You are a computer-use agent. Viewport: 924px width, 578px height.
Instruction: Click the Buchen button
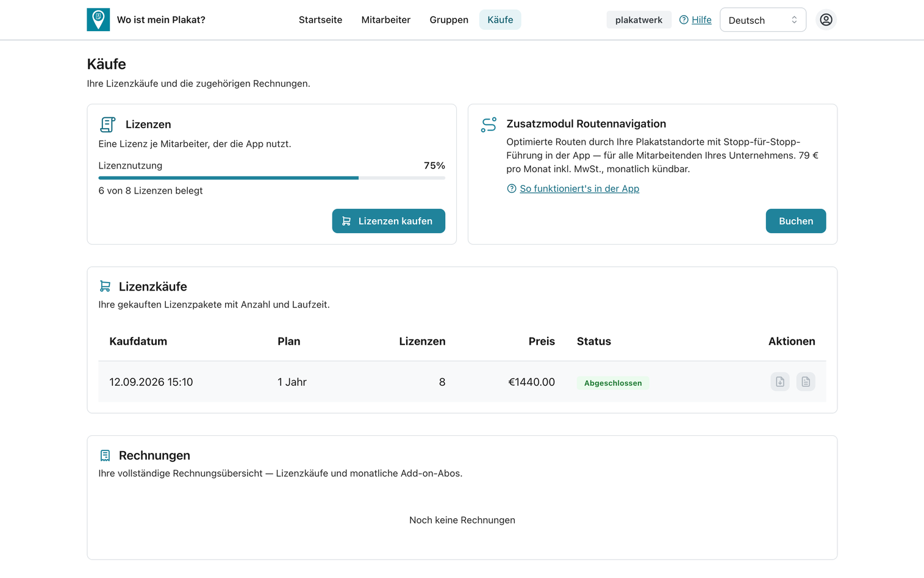coord(796,221)
